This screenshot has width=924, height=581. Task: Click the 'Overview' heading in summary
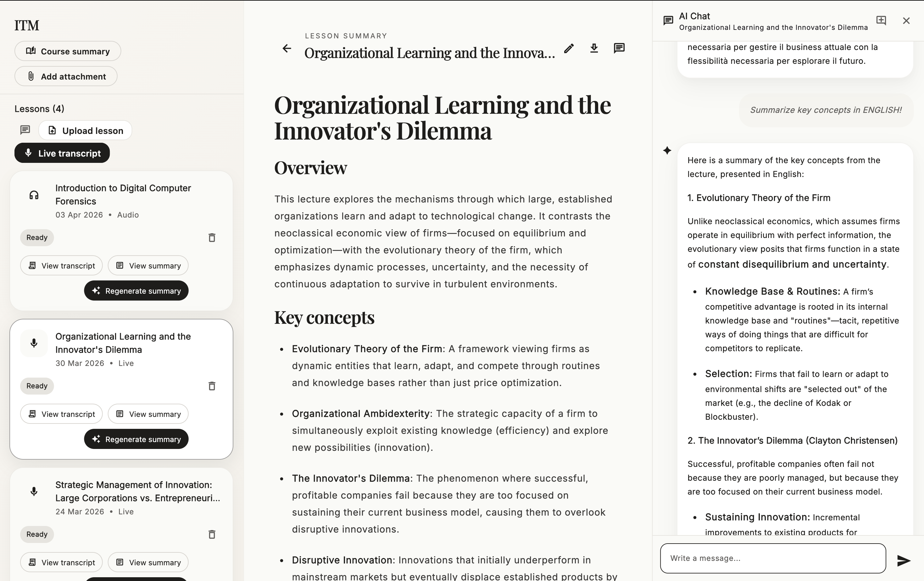coord(310,168)
